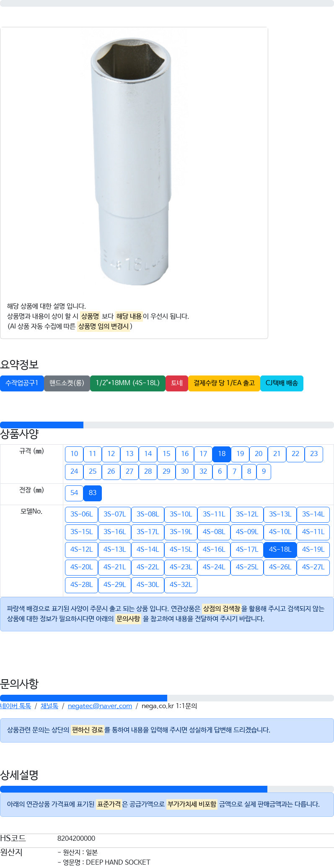Open the 채널톡 link
This screenshot has width=334, height=868.
pyautogui.click(x=49, y=706)
